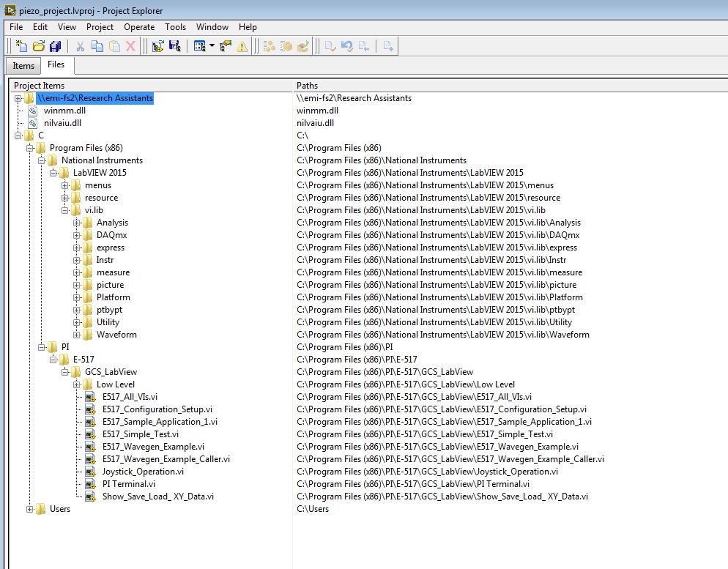
Task: Open the File menu
Action: (16, 27)
